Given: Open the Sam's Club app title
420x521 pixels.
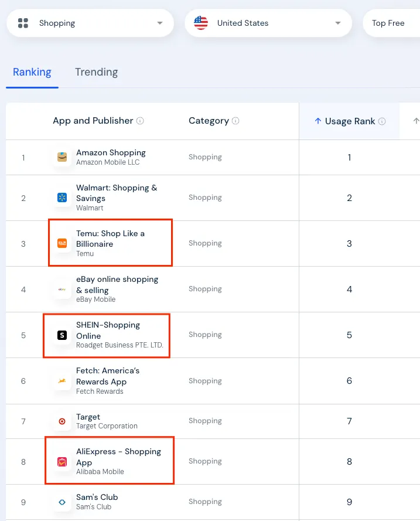Looking at the screenshot, I should pyautogui.click(x=97, y=497).
